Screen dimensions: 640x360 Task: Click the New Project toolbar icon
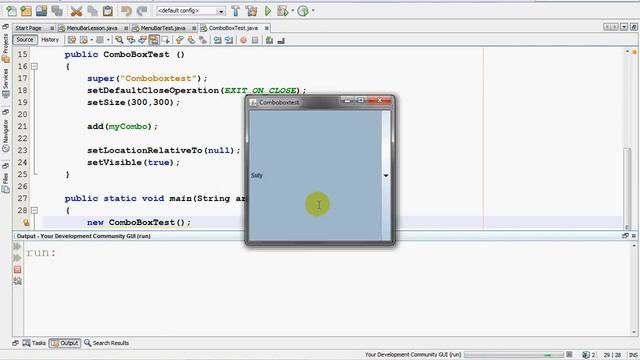tap(26, 11)
